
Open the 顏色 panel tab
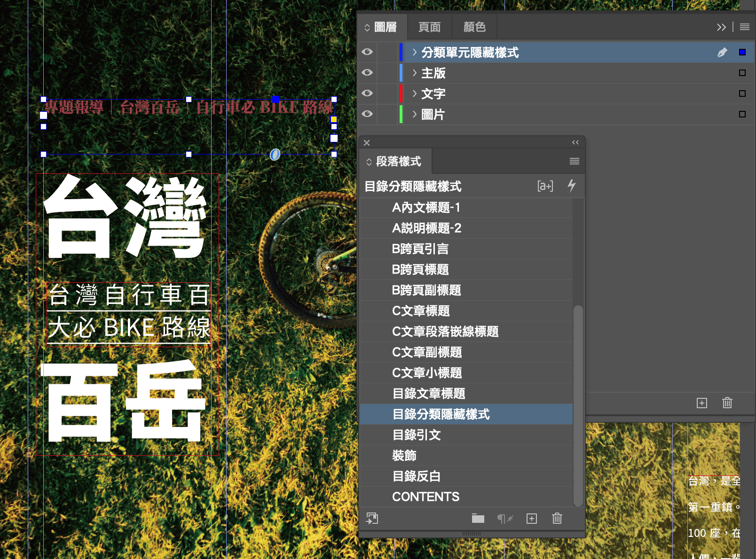click(474, 27)
